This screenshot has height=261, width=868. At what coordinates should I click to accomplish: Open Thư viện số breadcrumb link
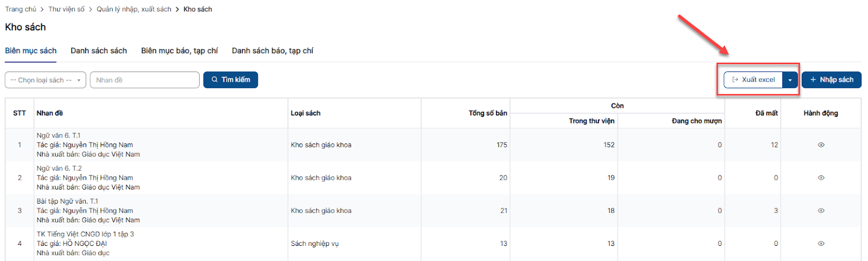coord(67,9)
